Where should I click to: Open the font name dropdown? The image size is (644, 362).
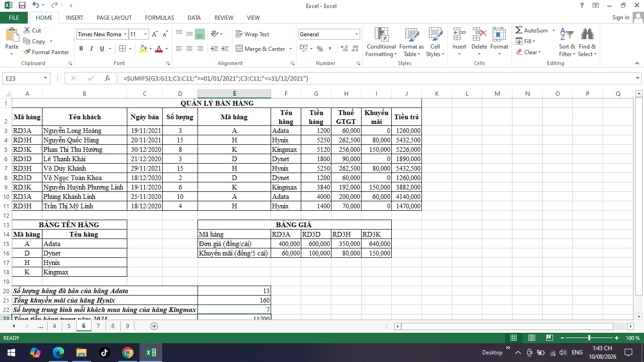point(125,34)
